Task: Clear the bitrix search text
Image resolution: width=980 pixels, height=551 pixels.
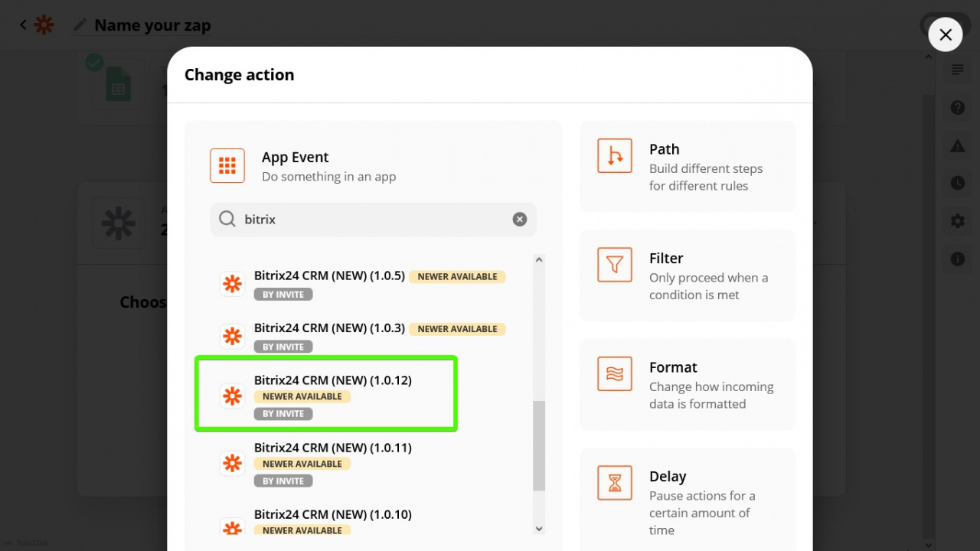Action: pos(520,220)
